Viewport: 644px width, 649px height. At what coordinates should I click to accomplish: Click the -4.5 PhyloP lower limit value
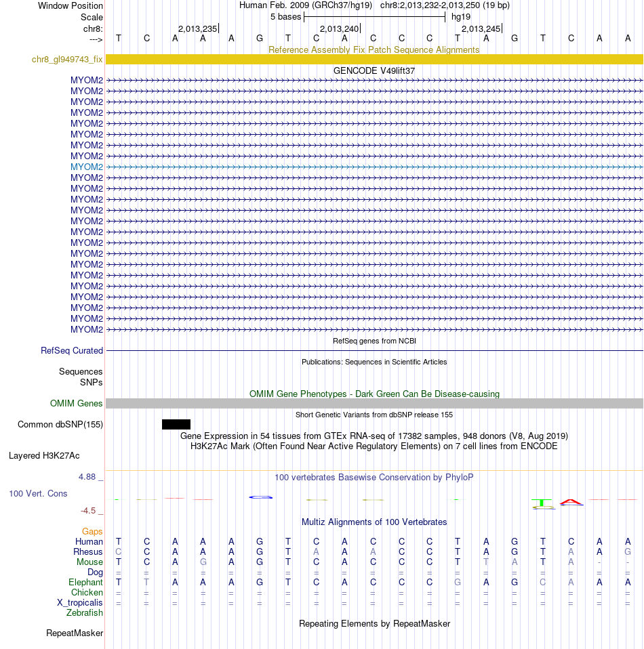pos(88,511)
